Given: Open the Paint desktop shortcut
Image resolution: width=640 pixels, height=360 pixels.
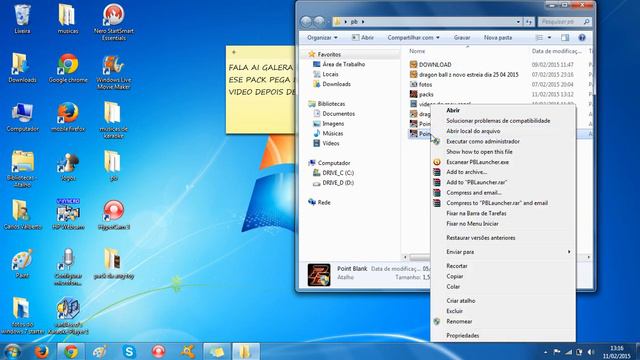Looking at the screenshot, I should click(x=22, y=263).
